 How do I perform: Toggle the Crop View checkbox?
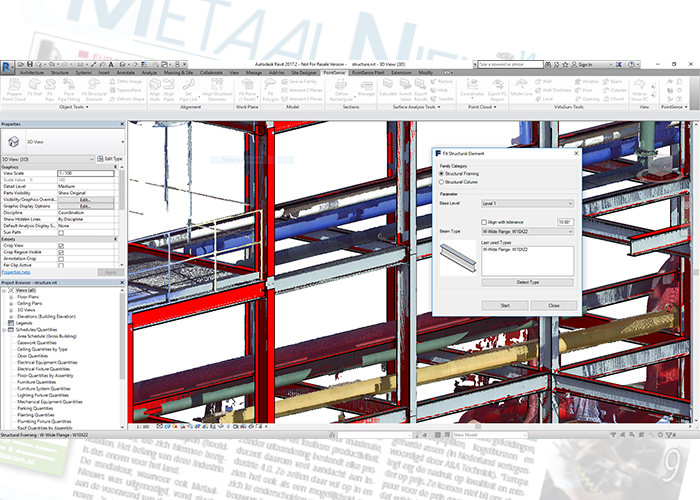(61, 246)
